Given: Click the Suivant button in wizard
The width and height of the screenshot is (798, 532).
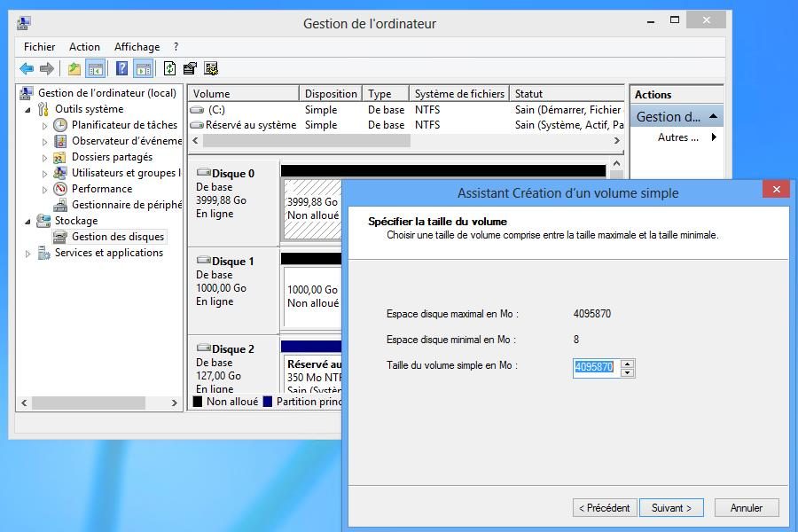Looking at the screenshot, I should coord(671,508).
